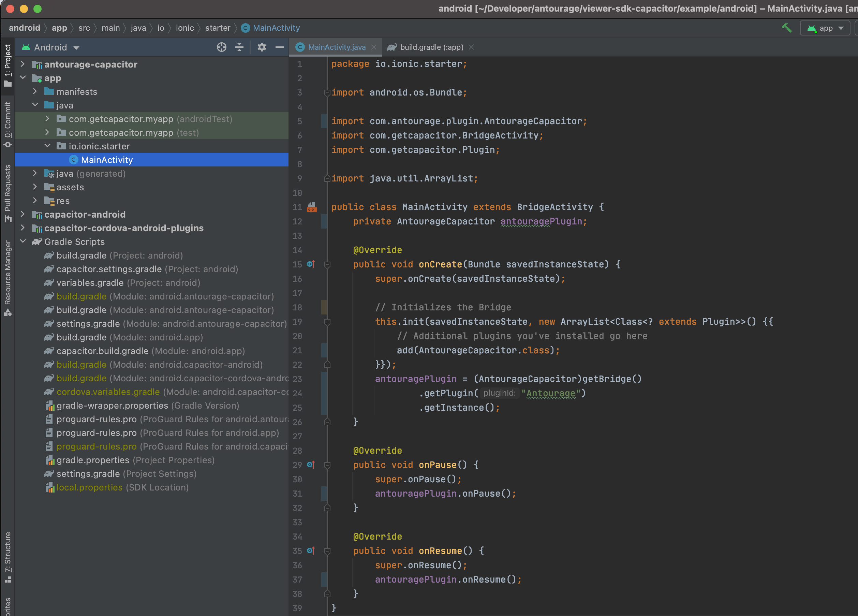Click the collapse all icon in Project panel
This screenshot has height=616, width=858.
point(239,47)
